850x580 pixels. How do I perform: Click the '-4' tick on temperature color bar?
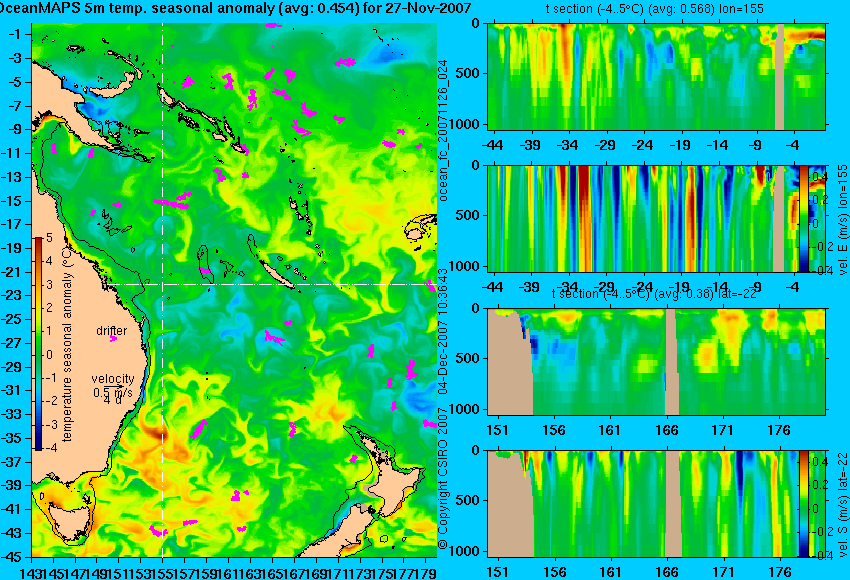coord(49,448)
